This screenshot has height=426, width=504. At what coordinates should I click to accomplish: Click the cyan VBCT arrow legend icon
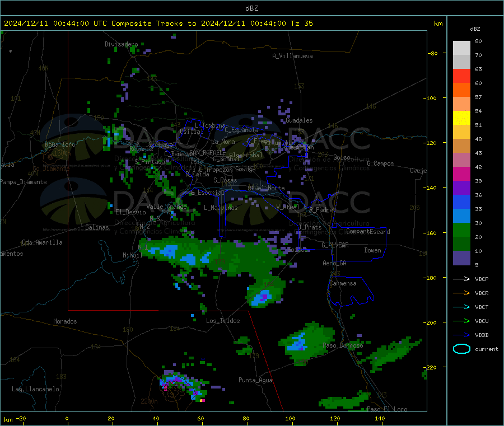pos(461,307)
